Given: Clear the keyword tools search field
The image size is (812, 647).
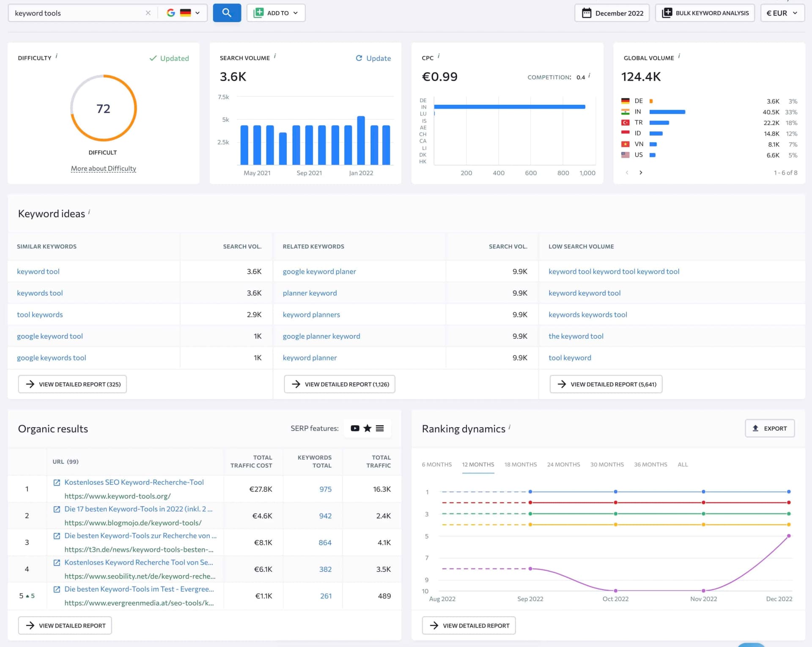Looking at the screenshot, I should tap(148, 13).
